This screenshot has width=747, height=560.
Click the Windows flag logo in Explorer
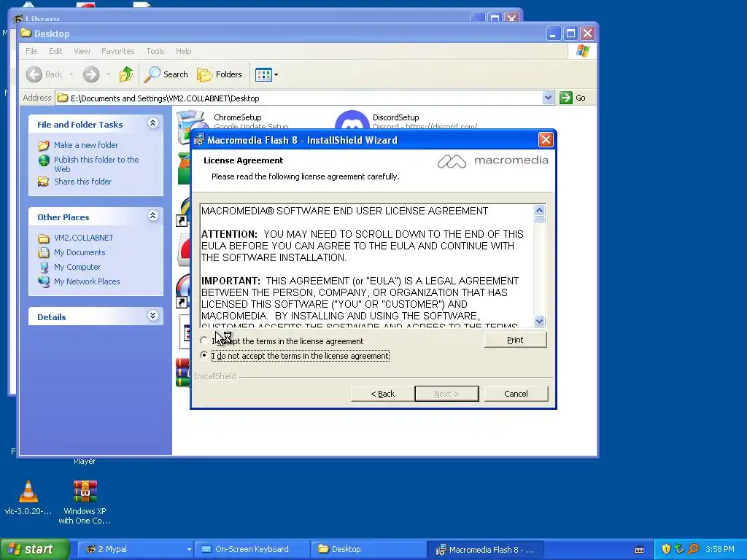[x=582, y=51]
